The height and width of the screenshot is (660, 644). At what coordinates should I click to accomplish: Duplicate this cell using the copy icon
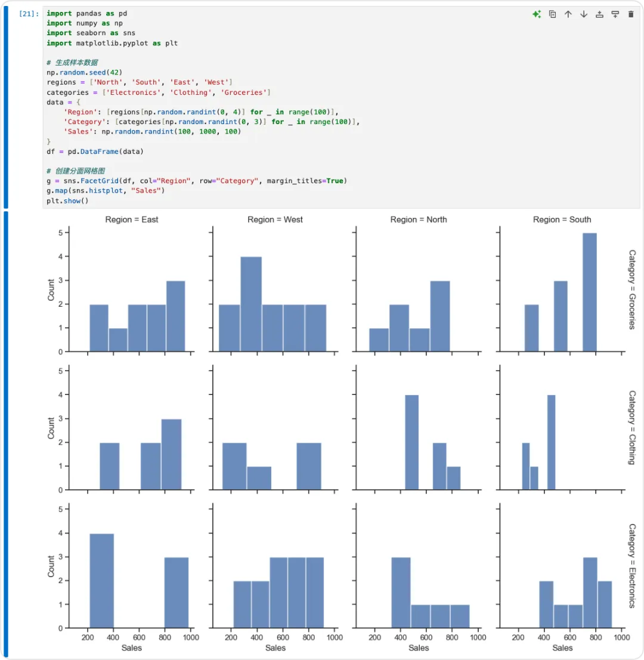tap(552, 14)
